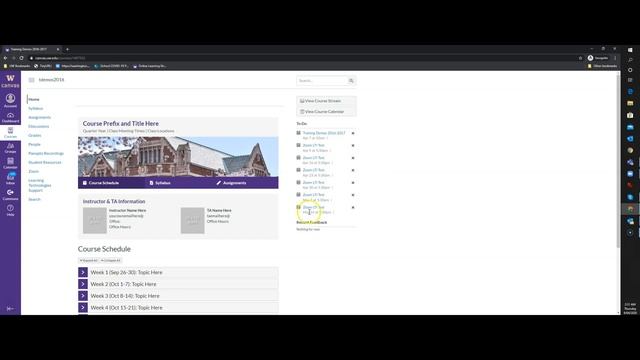Screen dimensions: 640x360
Task: Open Chrome's three-dot menu
Action: 615,58
